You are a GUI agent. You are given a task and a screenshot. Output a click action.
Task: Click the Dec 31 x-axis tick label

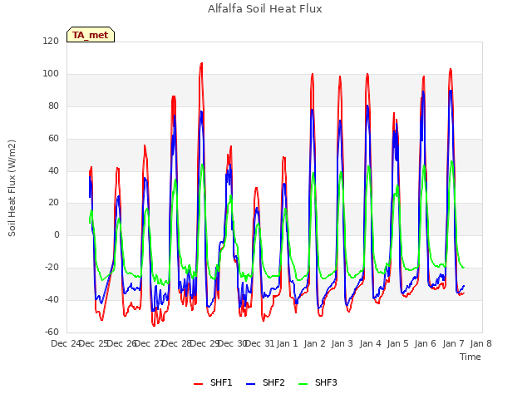coord(259,343)
